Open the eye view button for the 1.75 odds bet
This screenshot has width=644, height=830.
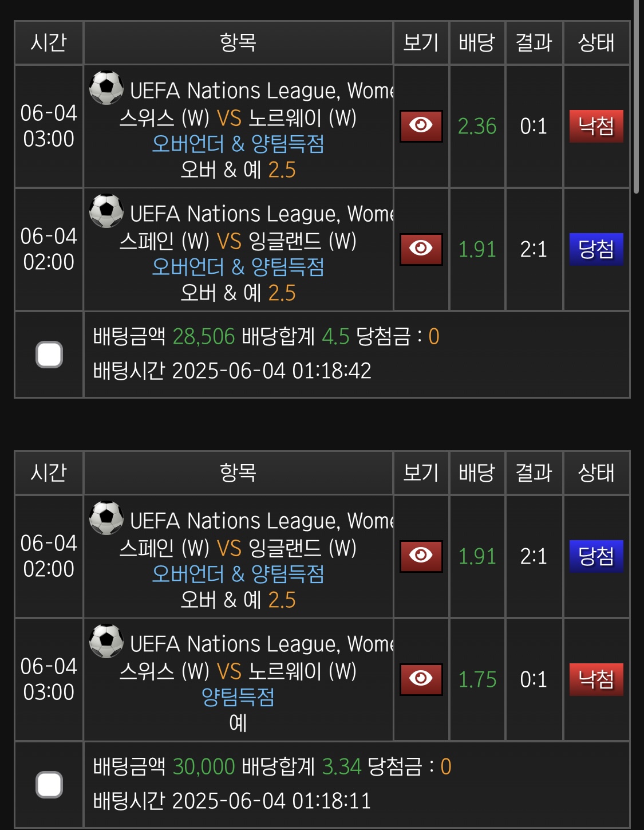[x=421, y=679]
